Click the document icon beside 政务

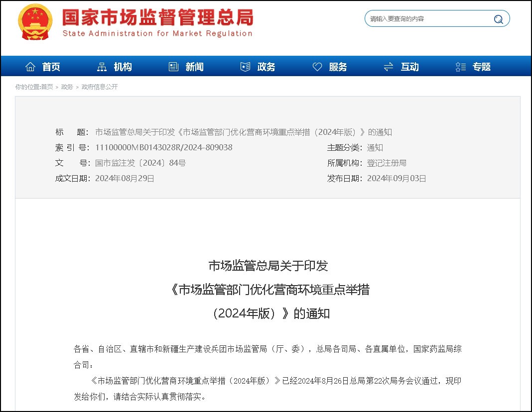pos(245,67)
